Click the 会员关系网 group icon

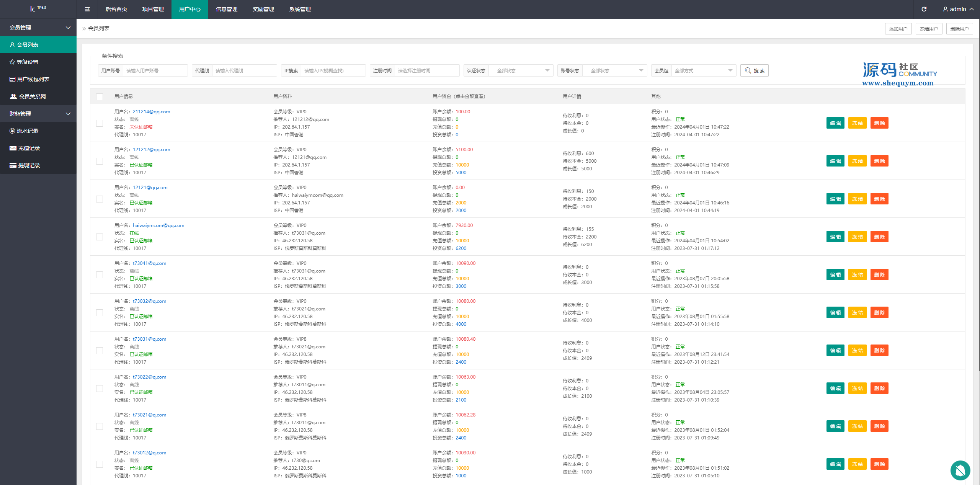[x=13, y=96]
